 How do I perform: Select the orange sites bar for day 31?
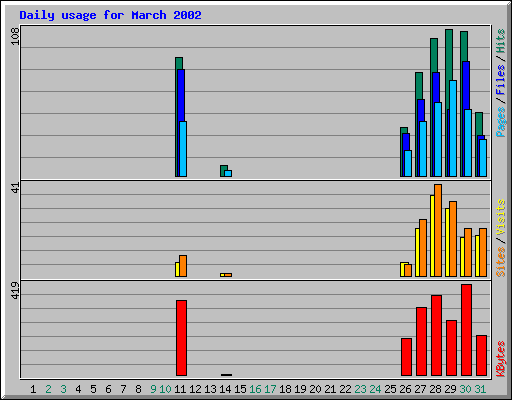(x=483, y=252)
